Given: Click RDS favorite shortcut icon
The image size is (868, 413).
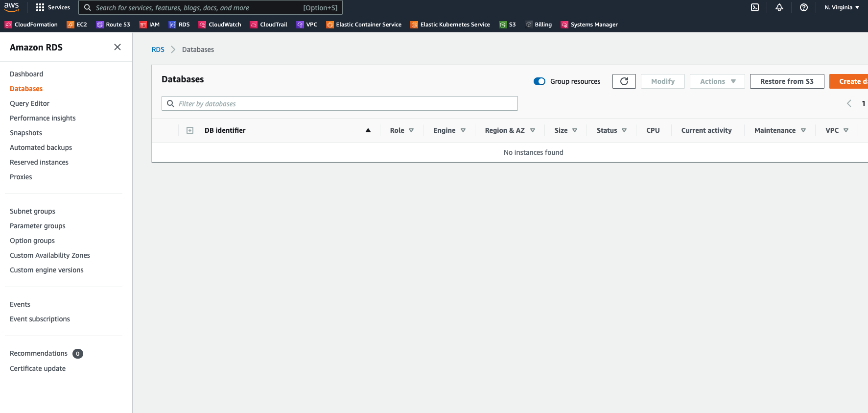Looking at the screenshot, I should 172,24.
